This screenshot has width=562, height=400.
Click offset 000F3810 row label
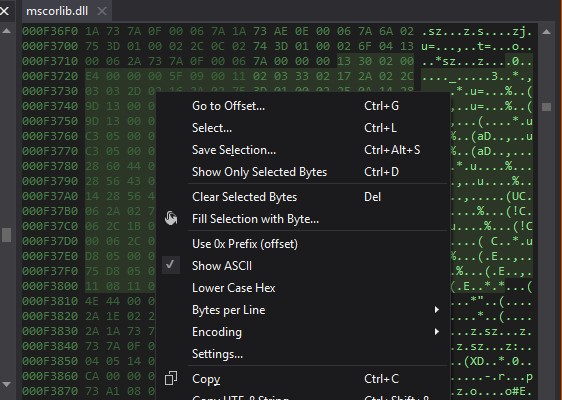click(x=50, y=301)
